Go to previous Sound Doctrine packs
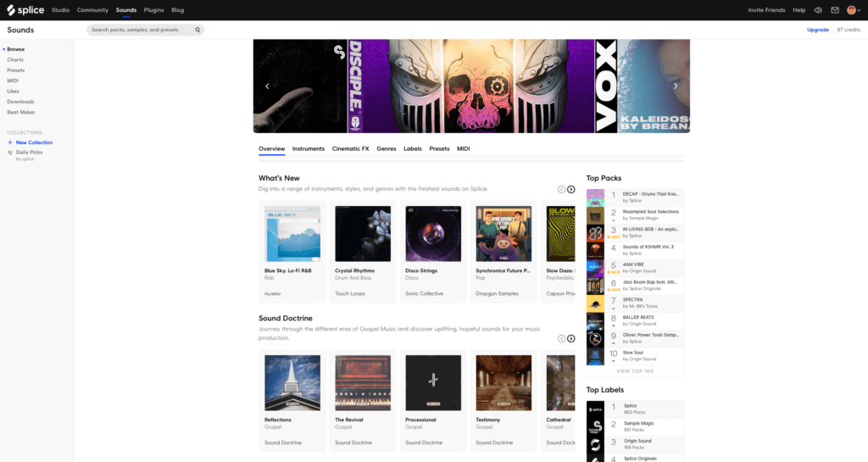The image size is (868, 462). 561,338
